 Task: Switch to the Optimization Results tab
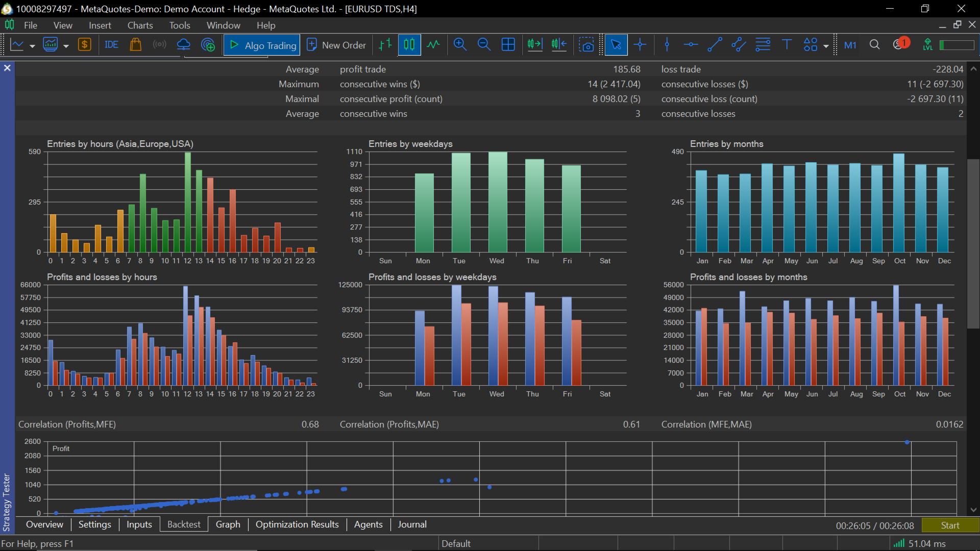click(297, 524)
